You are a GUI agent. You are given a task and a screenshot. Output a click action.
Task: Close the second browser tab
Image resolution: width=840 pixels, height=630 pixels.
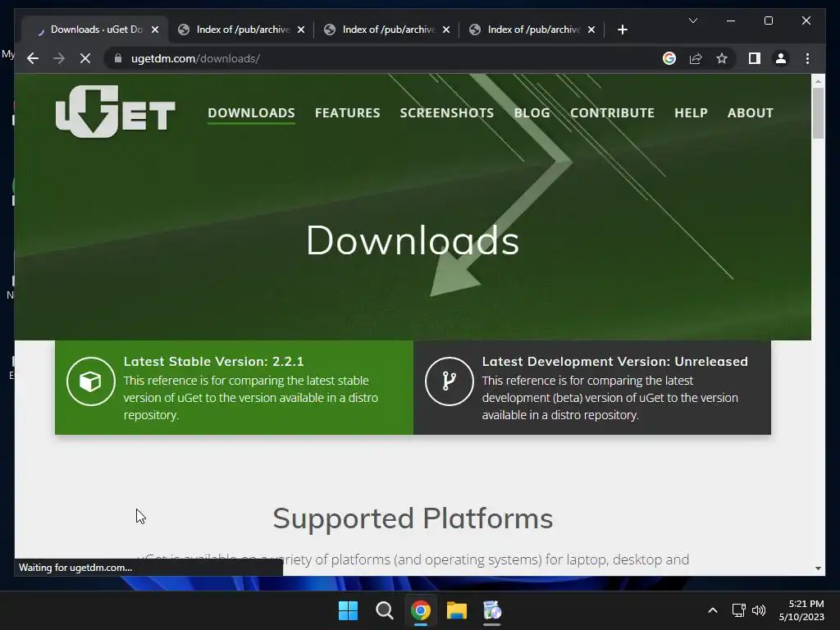click(x=301, y=30)
